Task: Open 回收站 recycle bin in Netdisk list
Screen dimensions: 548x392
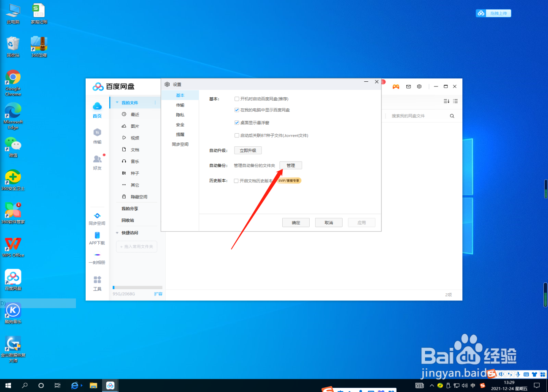Action: [x=128, y=221]
